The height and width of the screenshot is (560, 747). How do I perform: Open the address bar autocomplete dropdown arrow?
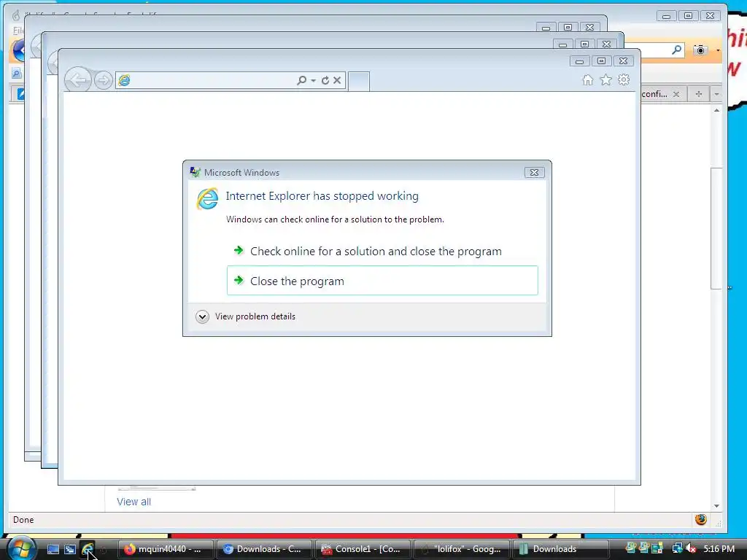(x=313, y=80)
